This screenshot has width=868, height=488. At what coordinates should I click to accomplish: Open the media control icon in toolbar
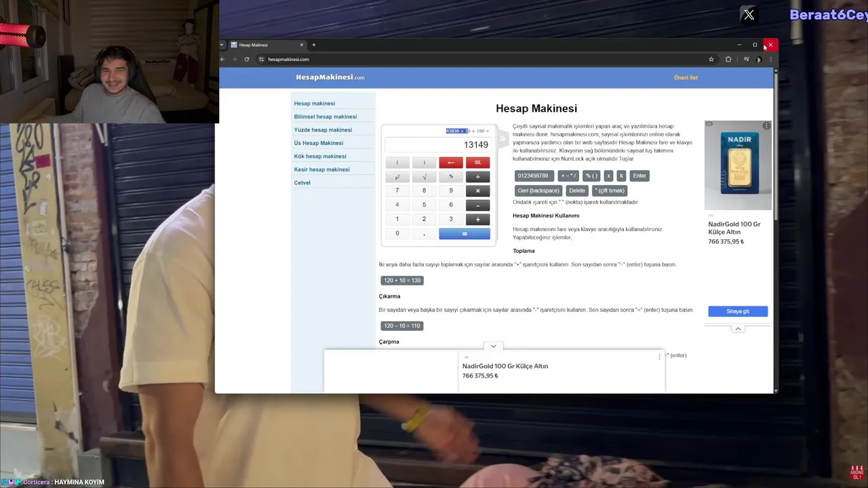[x=747, y=59]
